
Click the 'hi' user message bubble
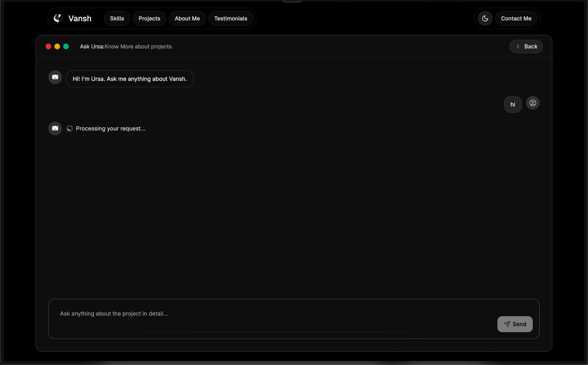pyautogui.click(x=513, y=104)
